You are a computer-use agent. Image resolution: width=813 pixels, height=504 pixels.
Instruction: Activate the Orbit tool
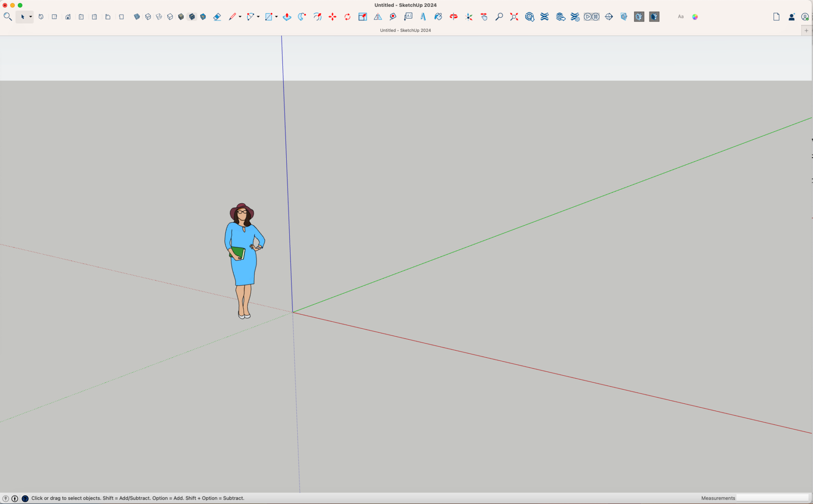click(x=454, y=17)
